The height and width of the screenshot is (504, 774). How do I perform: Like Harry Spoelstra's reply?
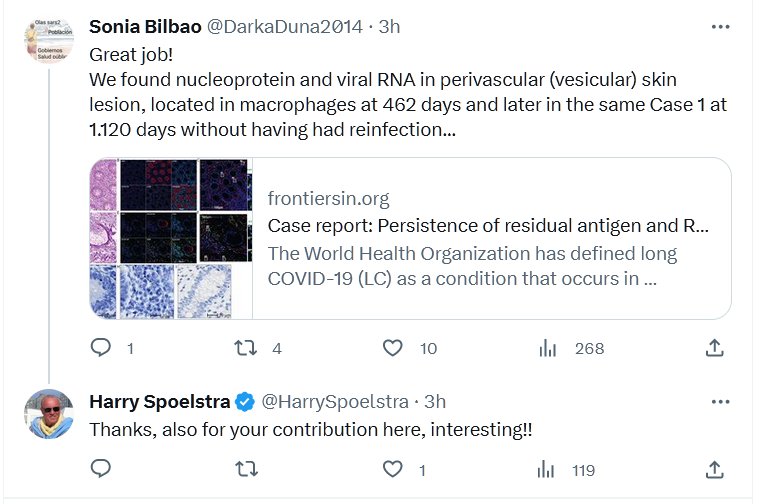[393, 469]
